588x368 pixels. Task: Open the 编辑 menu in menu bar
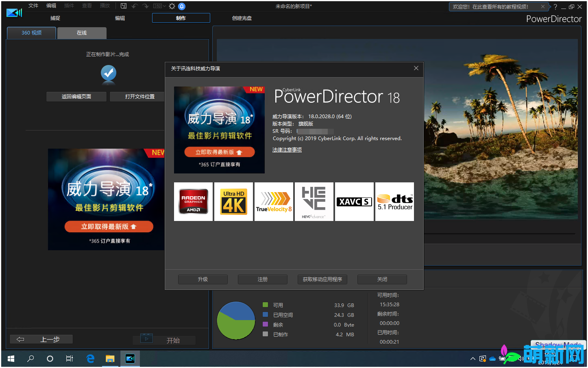point(51,6)
